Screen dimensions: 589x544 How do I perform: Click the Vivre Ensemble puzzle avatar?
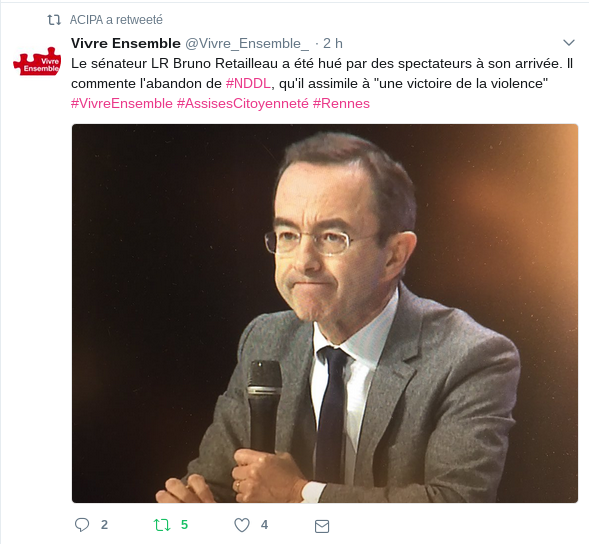click(37, 62)
